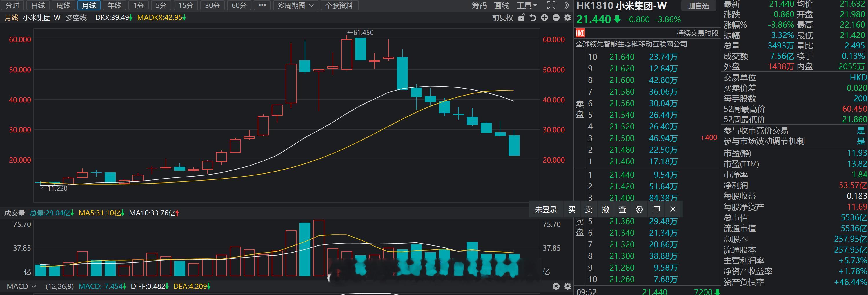
Task: Open MACD indicator settings gear
Action: pos(568,286)
